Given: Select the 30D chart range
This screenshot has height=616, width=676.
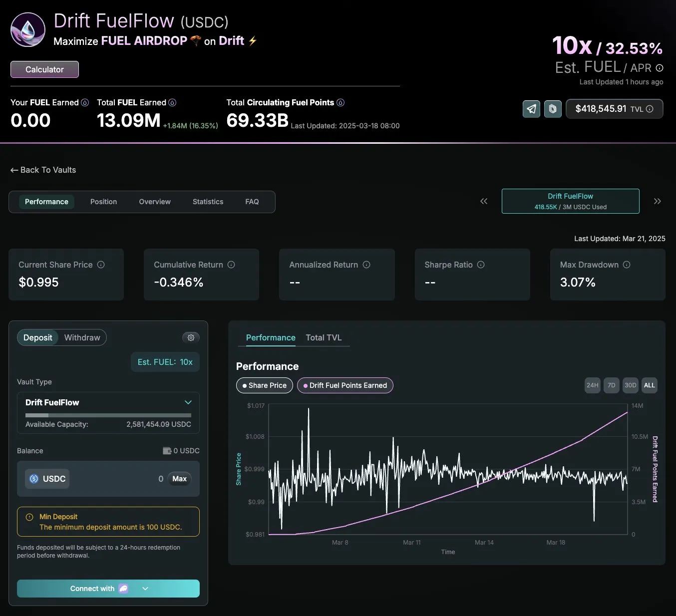Looking at the screenshot, I should click(x=631, y=385).
